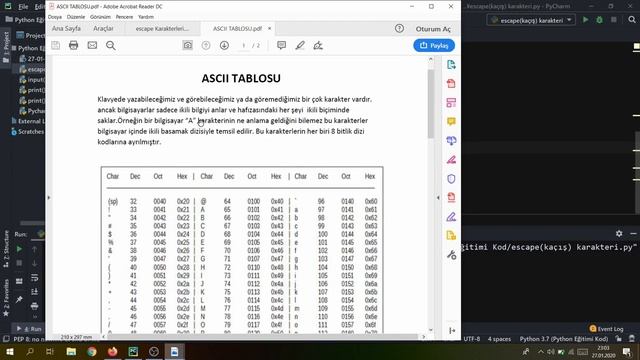
Task: Open the PyCharm File menu
Action: pyautogui.click(x=23, y=7)
